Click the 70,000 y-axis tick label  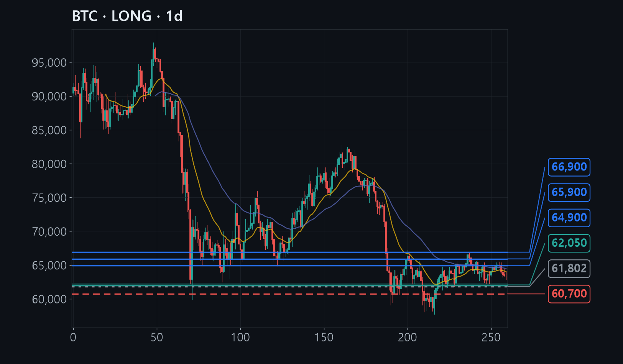click(x=49, y=231)
